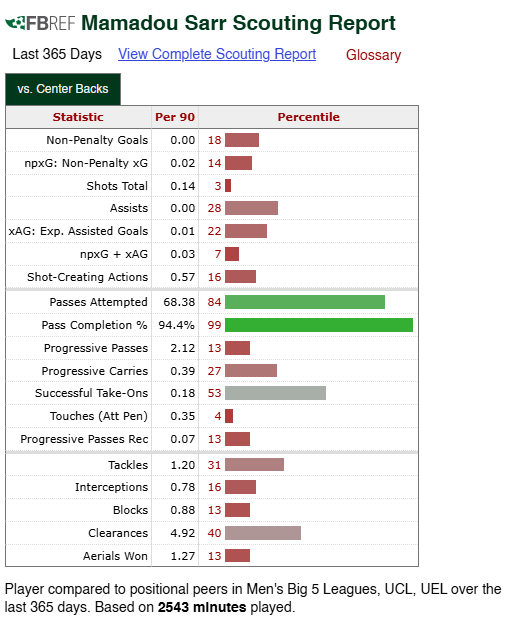Click the Tackles percentile value 31
This screenshot has width=506, height=617.
click(x=214, y=465)
